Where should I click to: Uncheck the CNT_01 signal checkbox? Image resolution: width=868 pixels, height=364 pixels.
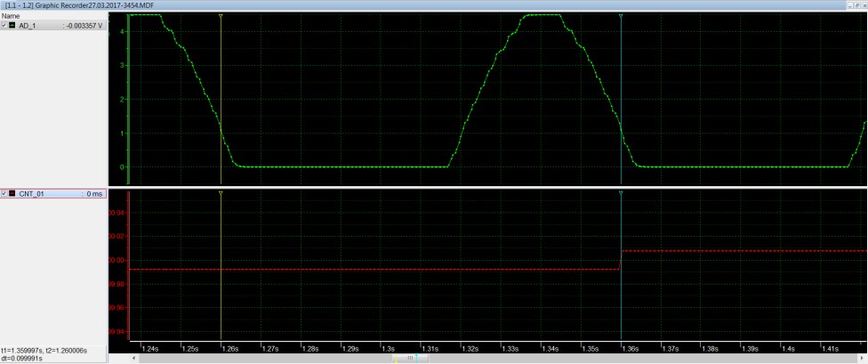pyautogui.click(x=4, y=194)
